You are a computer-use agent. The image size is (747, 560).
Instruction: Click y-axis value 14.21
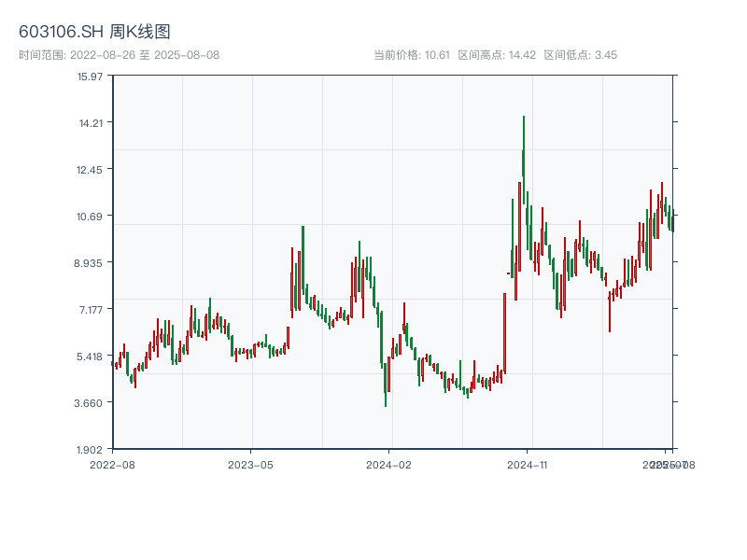click(91, 123)
